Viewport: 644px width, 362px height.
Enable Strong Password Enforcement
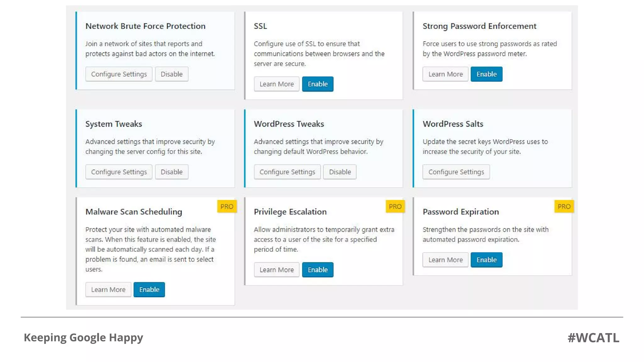[x=486, y=74]
